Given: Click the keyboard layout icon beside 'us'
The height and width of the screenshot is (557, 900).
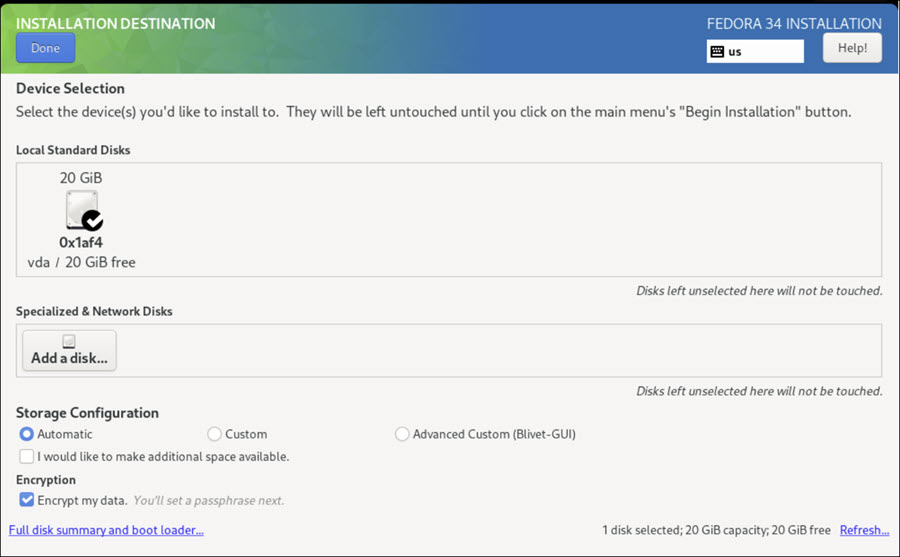Looking at the screenshot, I should pos(717,52).
